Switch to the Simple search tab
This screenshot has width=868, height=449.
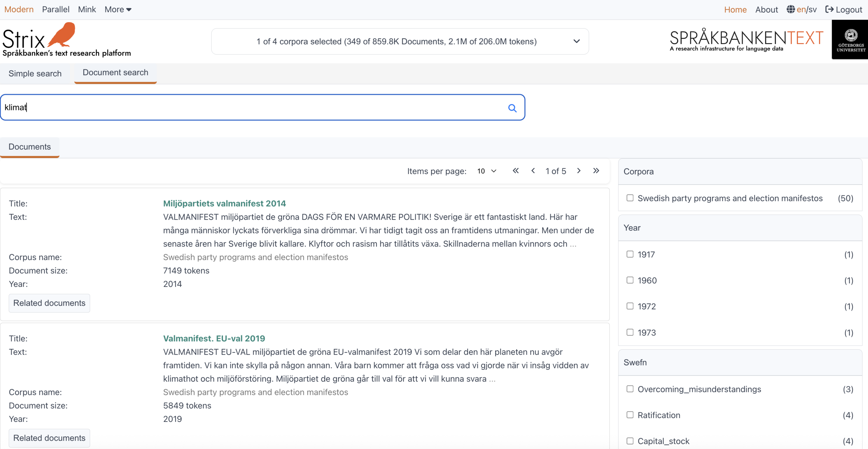(x=35, y=73)
